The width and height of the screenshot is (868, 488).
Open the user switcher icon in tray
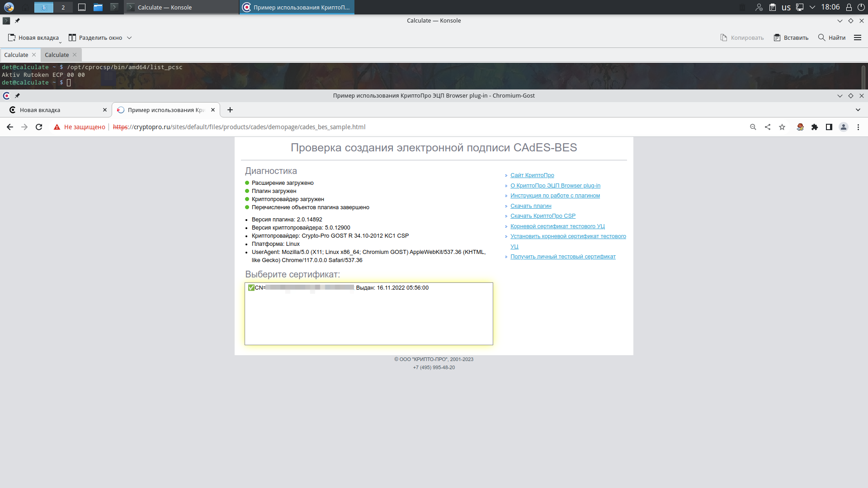click(x=759, y=7)
